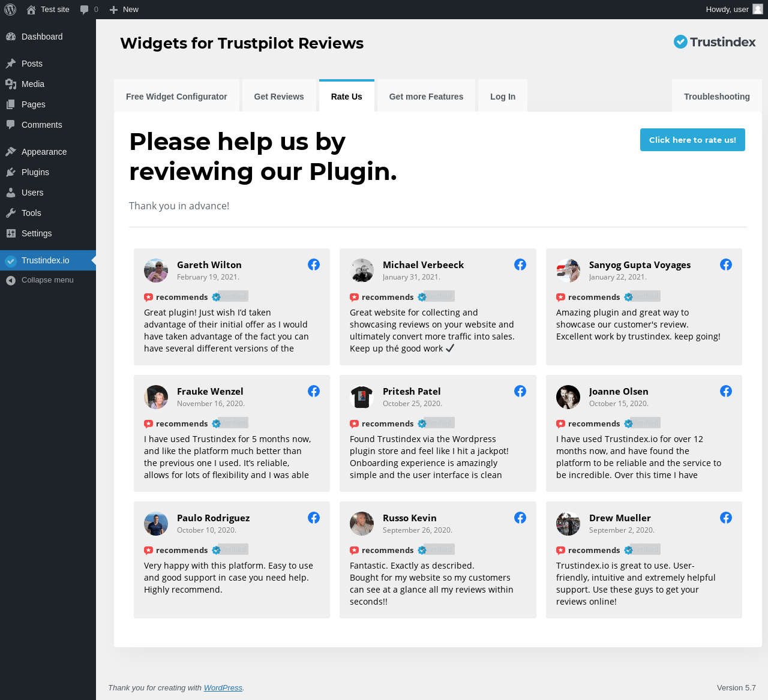768x700 pixels.
Task: Open the comments bubble in admin bar
Action: coord(89,10)
